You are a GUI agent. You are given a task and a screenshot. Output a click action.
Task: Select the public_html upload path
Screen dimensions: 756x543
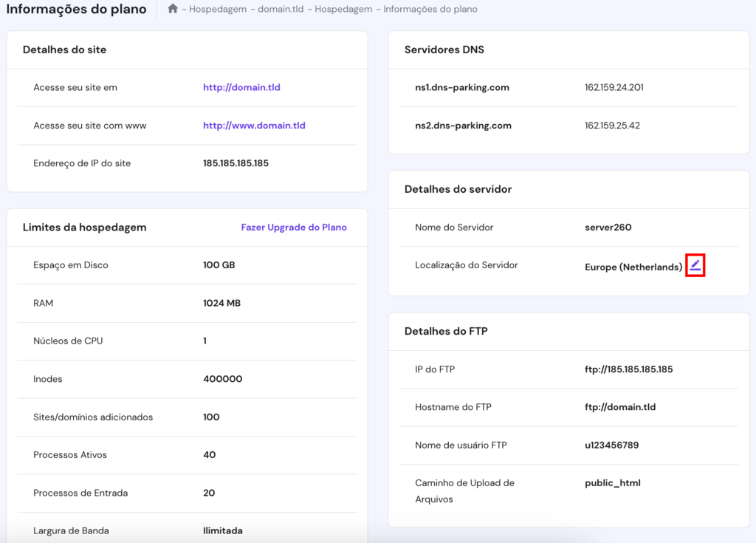[x=614, y=482]
